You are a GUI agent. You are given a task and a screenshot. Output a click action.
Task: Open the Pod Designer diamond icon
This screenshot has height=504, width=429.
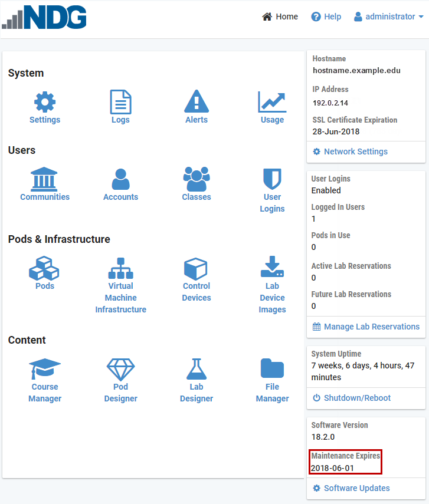pos(120,370)
